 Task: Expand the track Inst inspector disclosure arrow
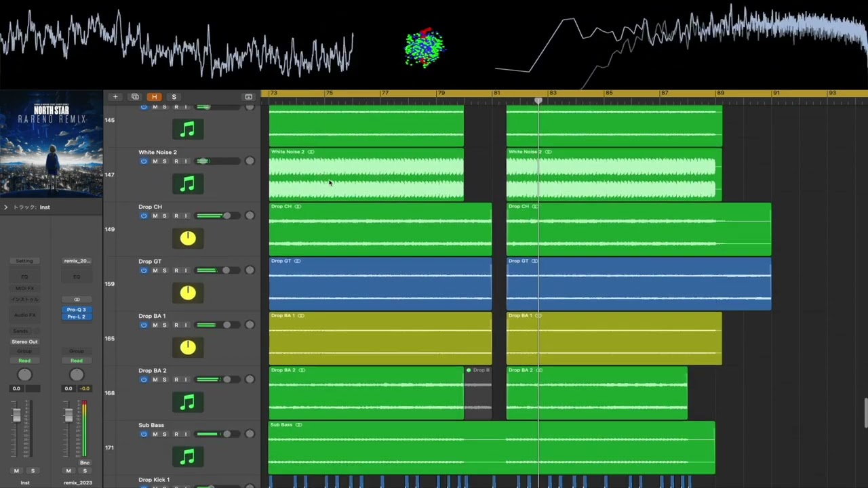tap(5, 207)
